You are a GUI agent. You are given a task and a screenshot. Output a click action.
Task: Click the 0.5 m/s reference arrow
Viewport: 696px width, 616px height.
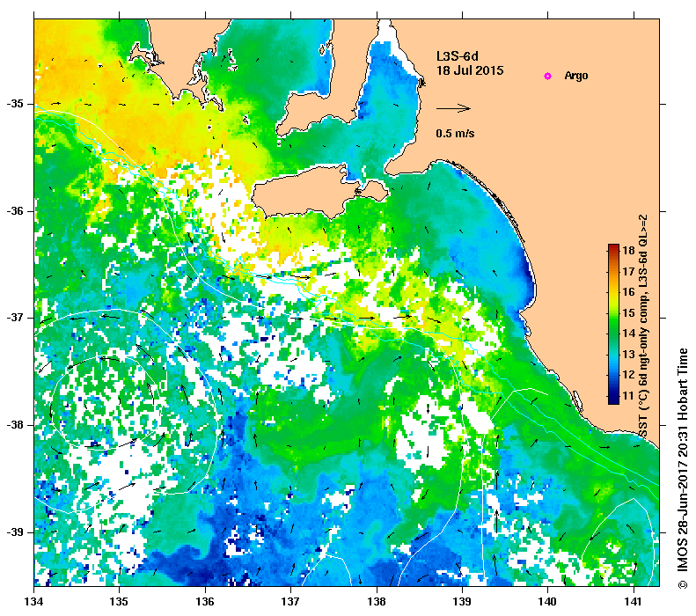(x=453, y=108)
